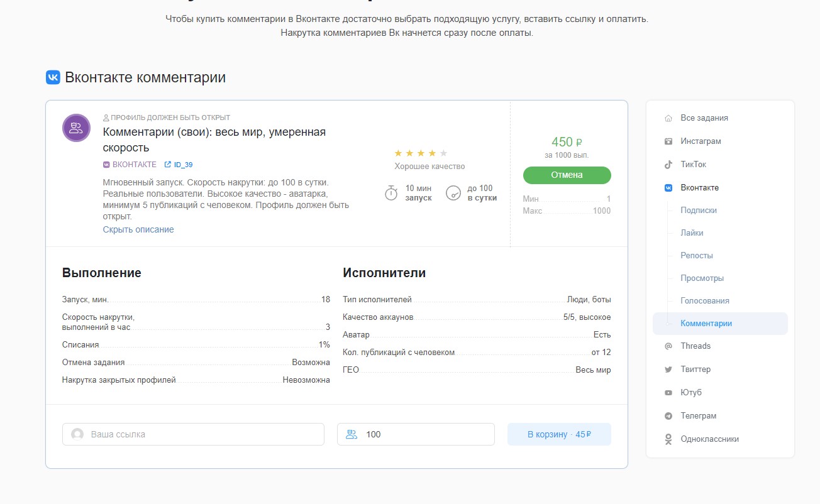
Task: Click the VK icon beside sidebar Вконтакте
Action: click(668, 188)
